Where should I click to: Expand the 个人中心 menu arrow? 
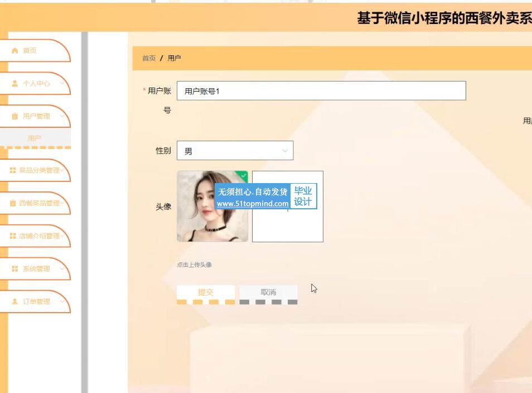(x=61, y=84)
